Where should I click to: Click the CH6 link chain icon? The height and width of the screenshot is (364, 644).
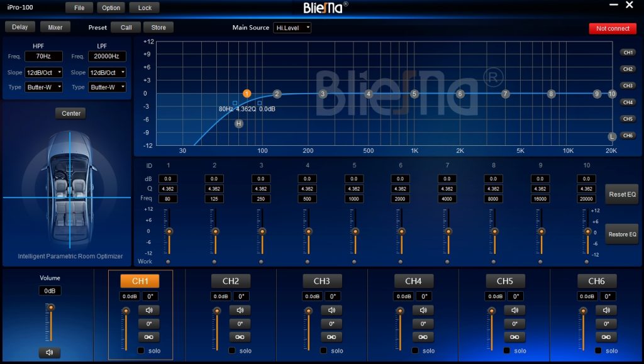point(606,337)
